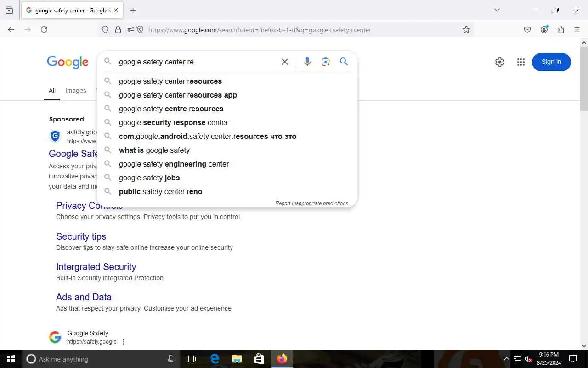Open the Save to Pocket icon
588x368 pixels.
click(527, 29)
